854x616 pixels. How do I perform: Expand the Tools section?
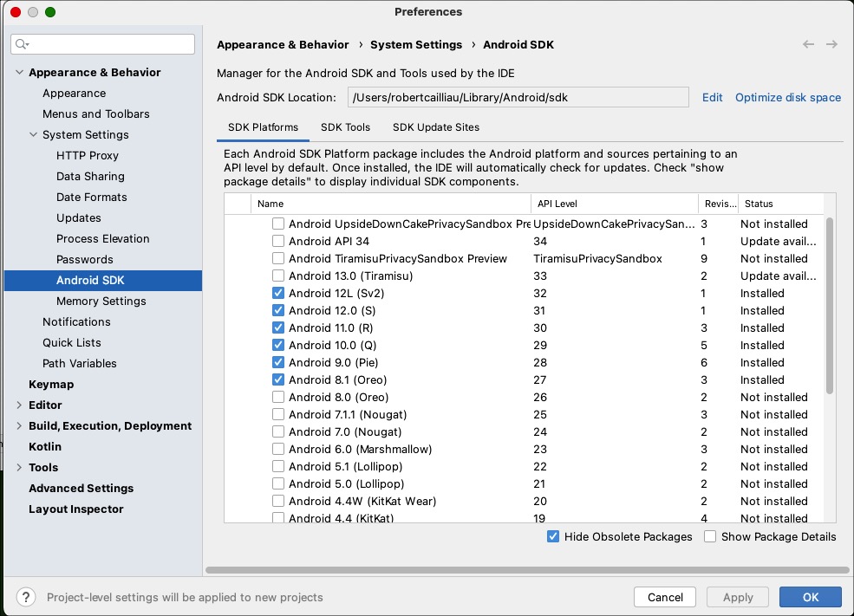(20, 468)
